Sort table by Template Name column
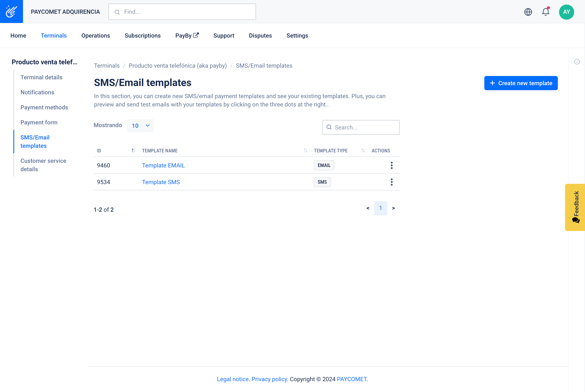Viewport: 585px width, 392px height. coord(305,150)
